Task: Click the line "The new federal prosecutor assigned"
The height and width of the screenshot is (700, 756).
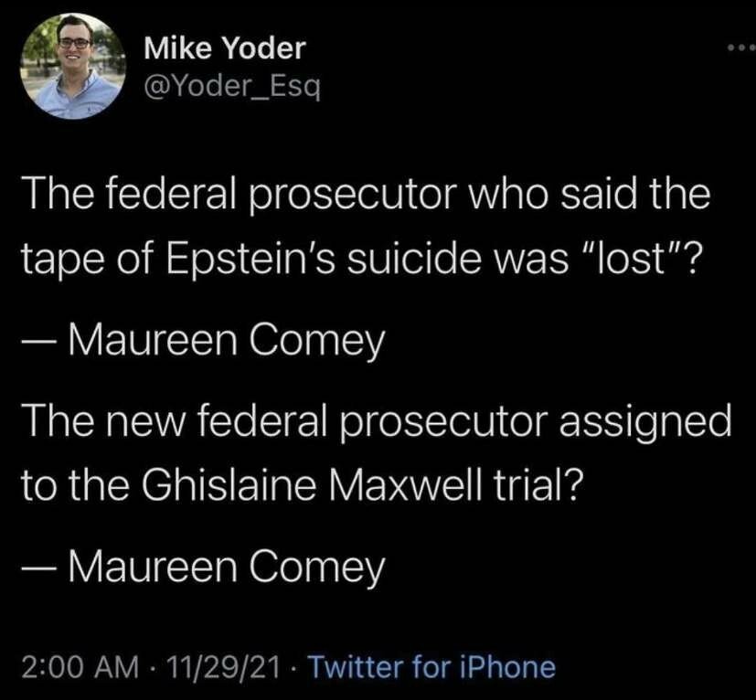Action: (x=376, y=422)
